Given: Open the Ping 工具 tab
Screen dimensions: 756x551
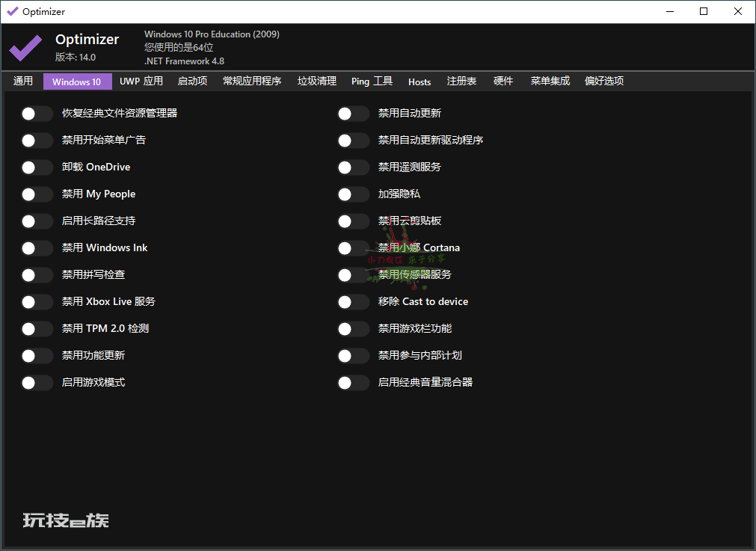Looking at the screenshot, I should click(372, 81).
